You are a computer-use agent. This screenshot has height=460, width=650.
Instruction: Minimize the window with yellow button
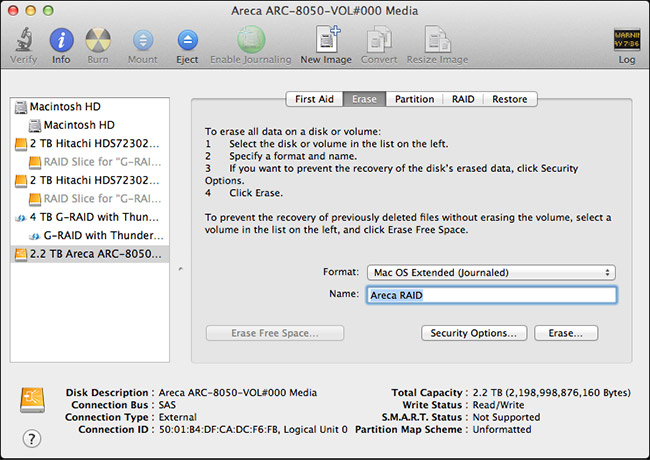coord(31,10)
